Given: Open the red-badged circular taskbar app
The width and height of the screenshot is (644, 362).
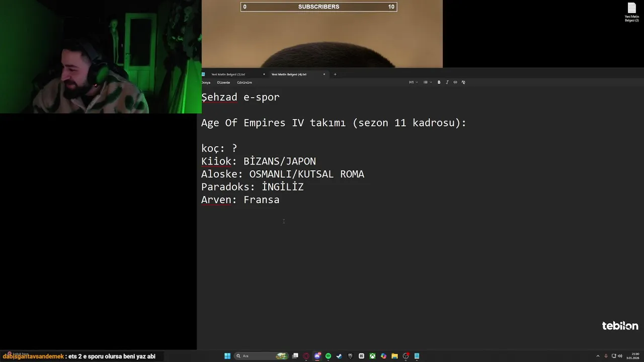Looking at the screenshot, I should tap(406, 356).
